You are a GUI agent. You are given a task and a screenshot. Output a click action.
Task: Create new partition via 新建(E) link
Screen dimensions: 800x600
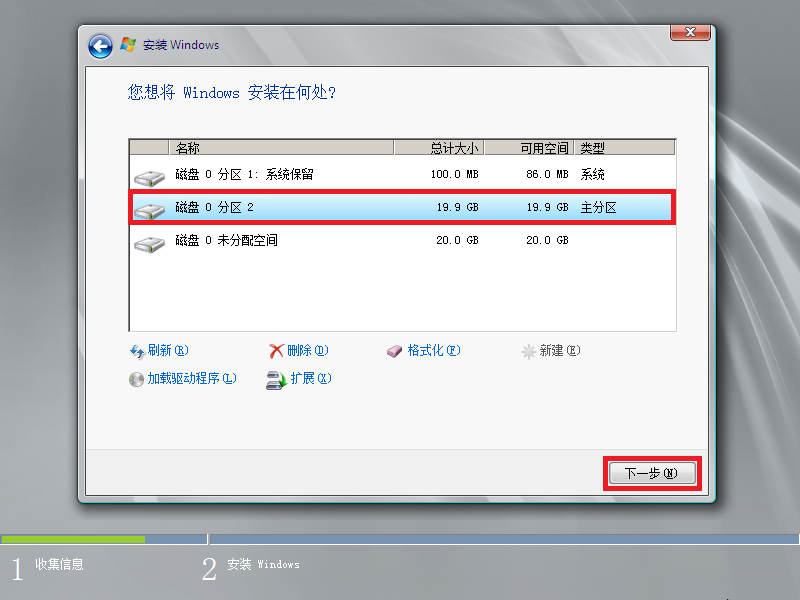tap(560, 351)
